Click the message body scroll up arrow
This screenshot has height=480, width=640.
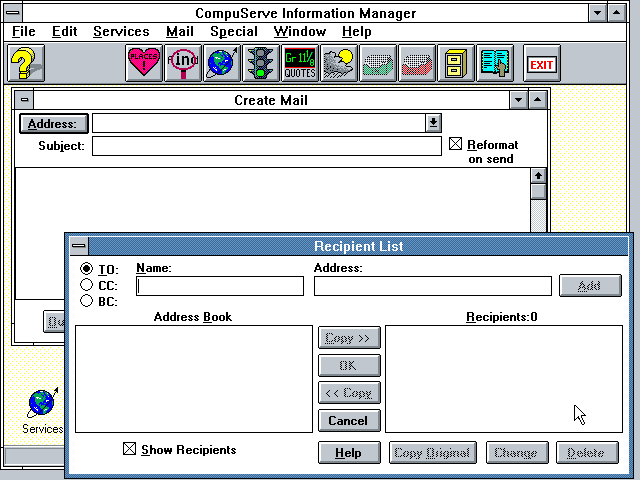point(538,176)
